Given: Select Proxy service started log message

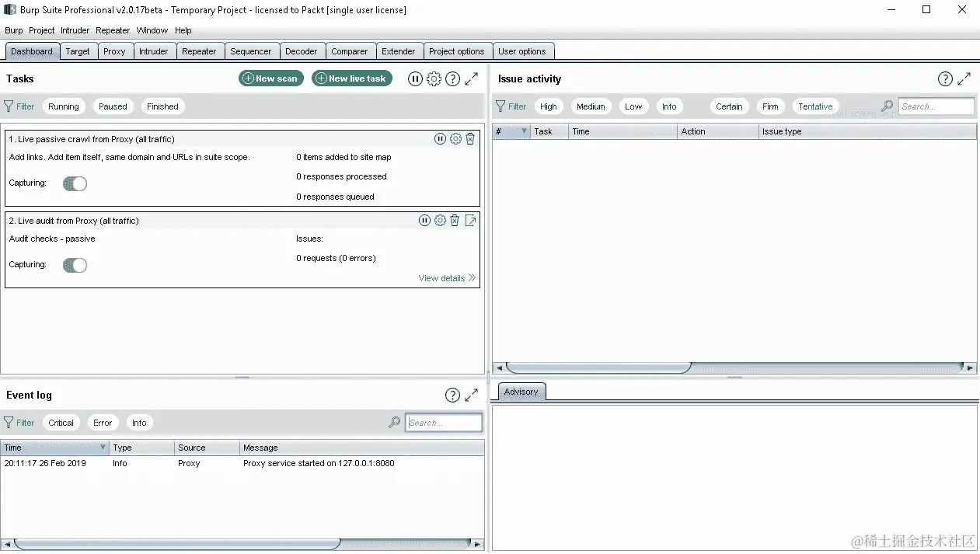Looking at the screenshot, I should (x=319, y=463).
